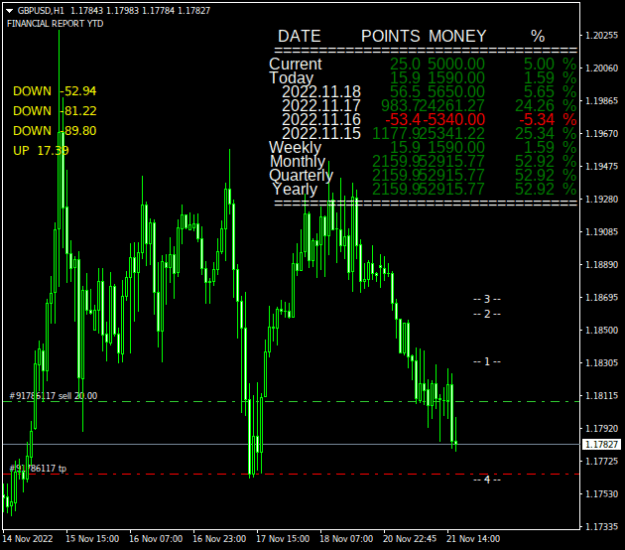Viewport: 625px width, 550px height.
Task: Click the 1.19280 price scale value
Action: pos(601,199)
